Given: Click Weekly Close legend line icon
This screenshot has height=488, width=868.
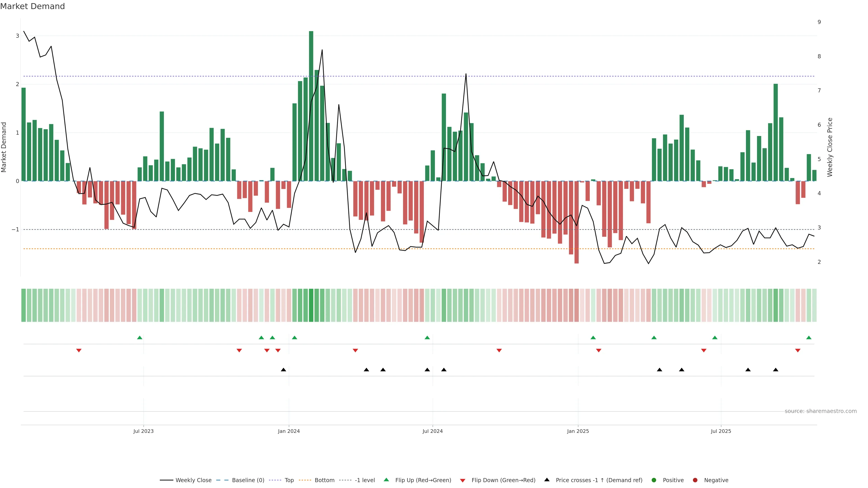Looking at the screenshot, I should (166, 480).
